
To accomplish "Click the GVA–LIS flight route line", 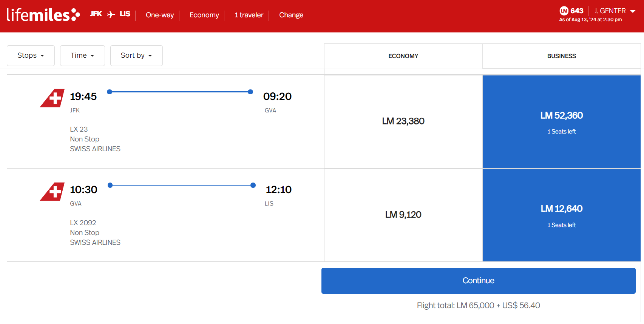I will (182, 185).
